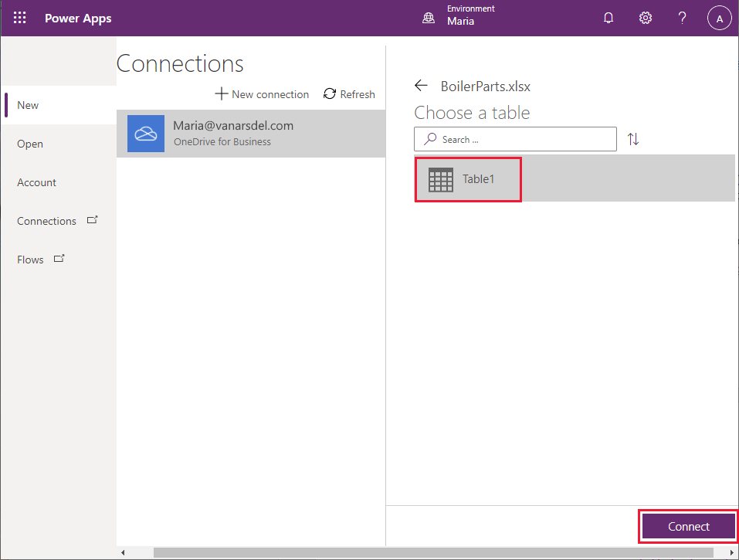
Task: Click the Refresh icon above connections
Action: (x=331, y=93)
